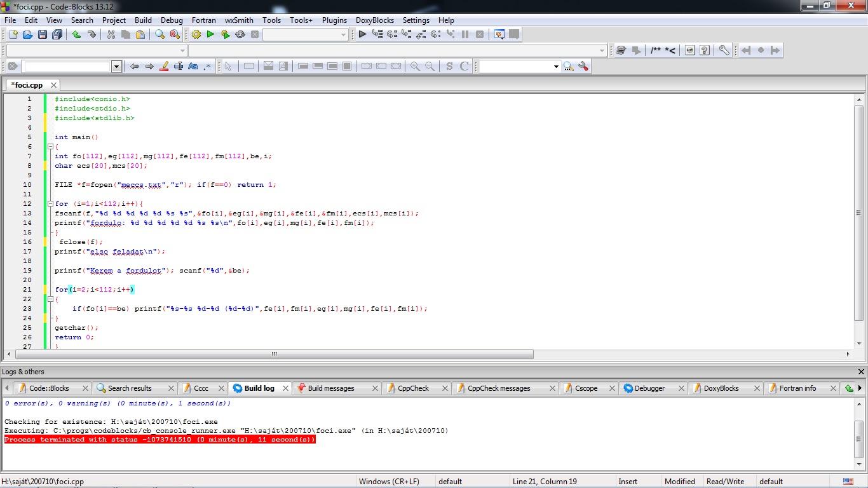The width and height of the screenshot is (868, 488).
Task: Toggle match case Aa icon
Action: coord(193,66)
